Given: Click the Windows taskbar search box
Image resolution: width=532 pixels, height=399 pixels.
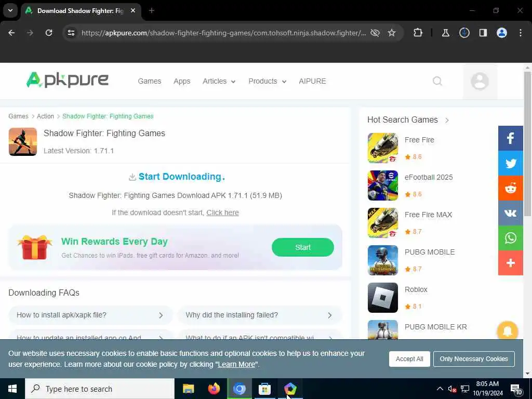Looking at the screenshot, I should [x=100, y=389].
